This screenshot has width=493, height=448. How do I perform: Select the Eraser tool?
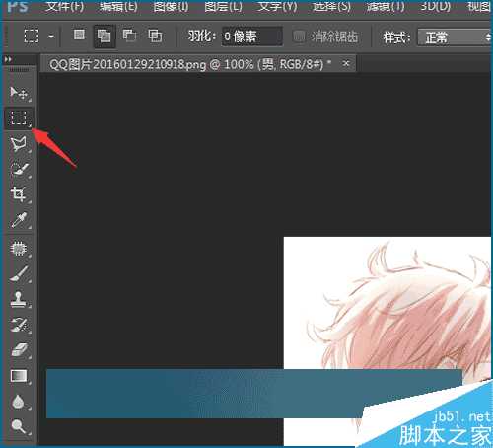click(x=19, y=350)
